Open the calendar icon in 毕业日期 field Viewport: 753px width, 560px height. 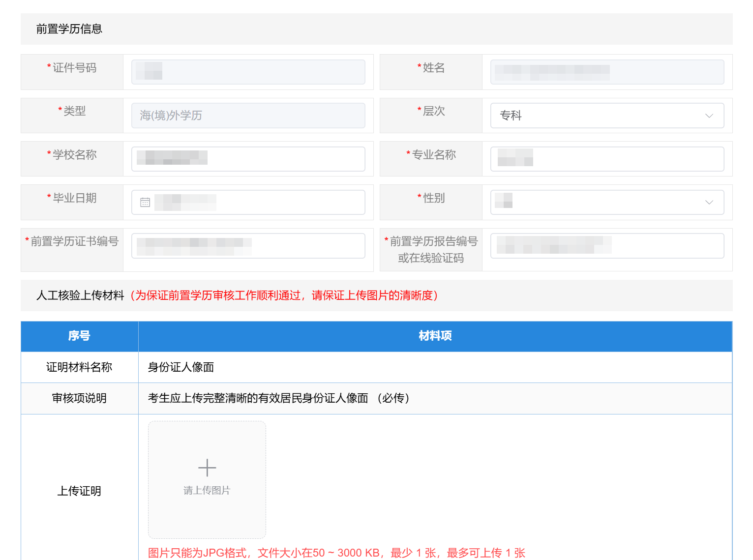(145, 202)
